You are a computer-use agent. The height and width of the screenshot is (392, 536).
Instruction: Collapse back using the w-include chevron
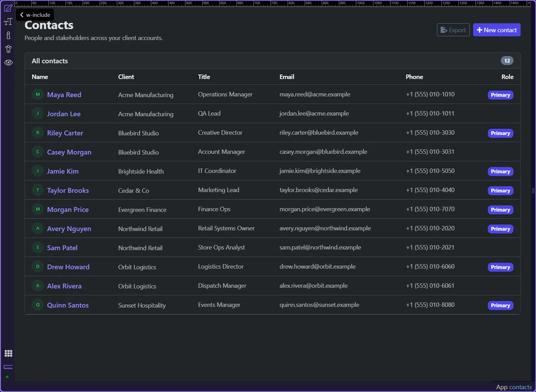(21, 15)
